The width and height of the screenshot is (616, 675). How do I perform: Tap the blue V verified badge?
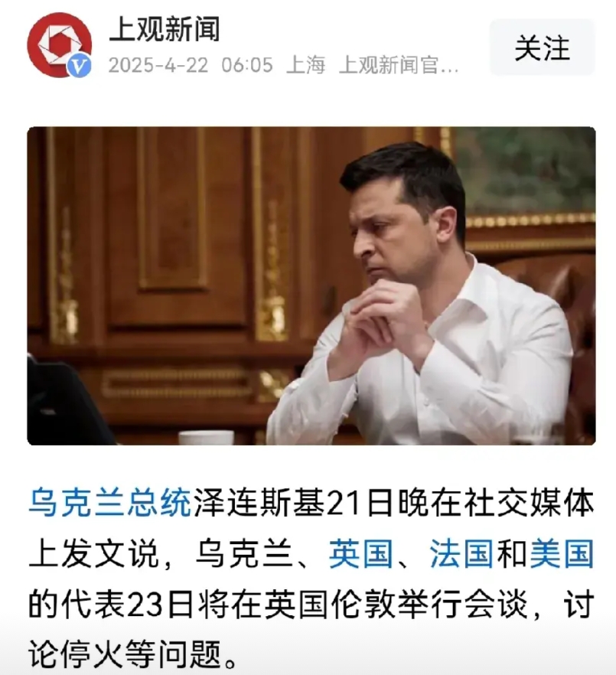coord(80,66)
